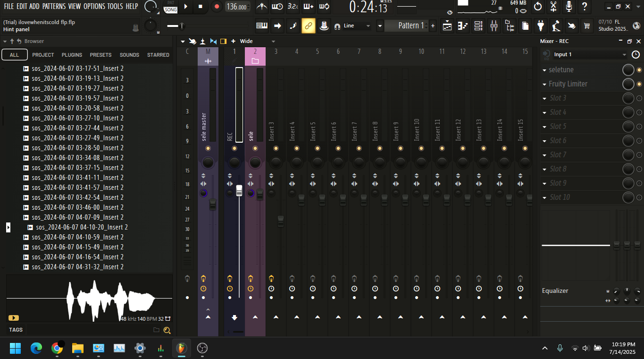
Task: Toggle the seletune effect slot on/off
Action: (639, 70)
